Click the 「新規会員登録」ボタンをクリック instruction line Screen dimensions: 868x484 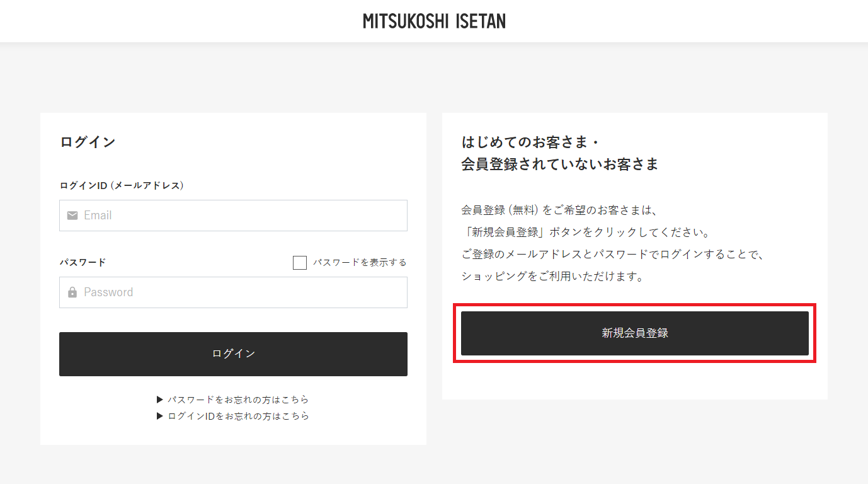(x=586, y=232)
